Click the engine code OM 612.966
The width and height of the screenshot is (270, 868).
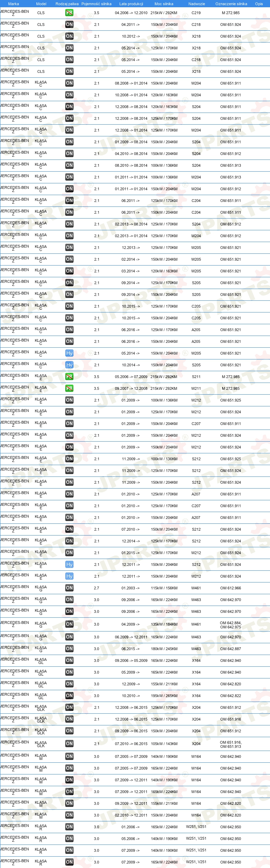pos(231,588)
